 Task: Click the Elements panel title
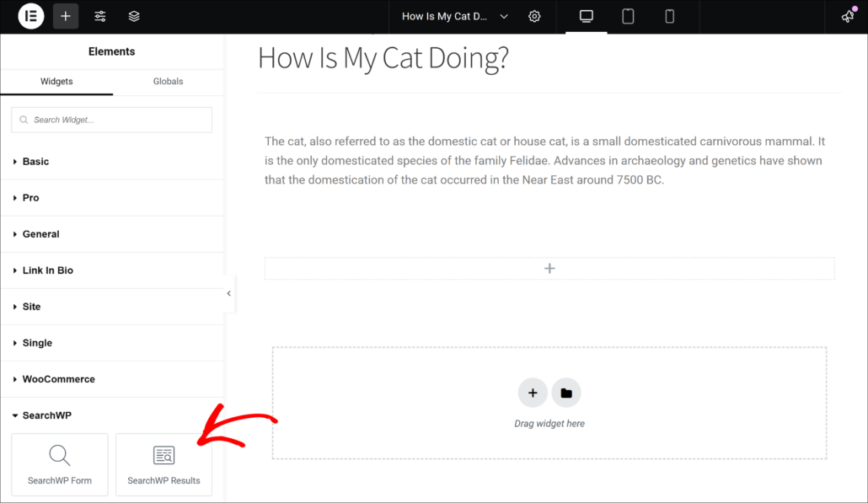pos(112,51)
